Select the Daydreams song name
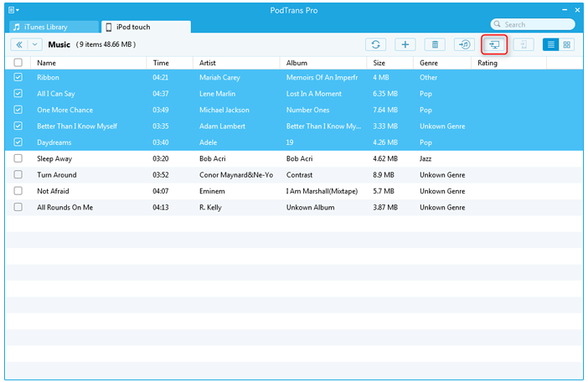 (x=54, y=142)
